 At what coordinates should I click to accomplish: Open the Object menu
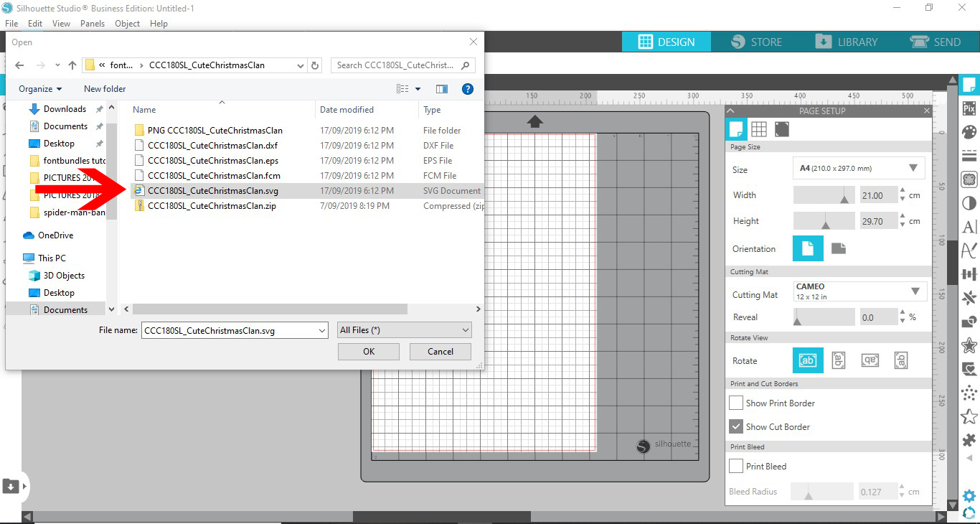pos(128,24)
